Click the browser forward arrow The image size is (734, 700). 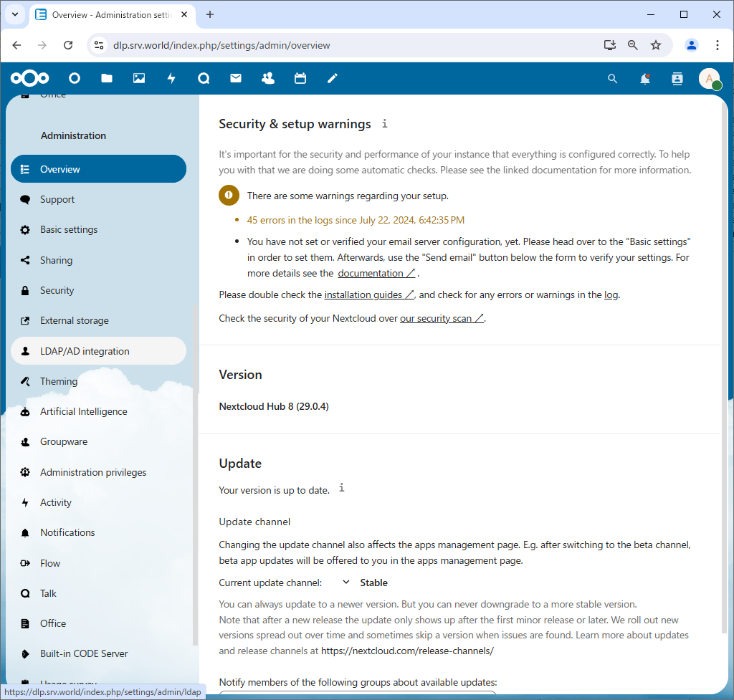(42, 45)
